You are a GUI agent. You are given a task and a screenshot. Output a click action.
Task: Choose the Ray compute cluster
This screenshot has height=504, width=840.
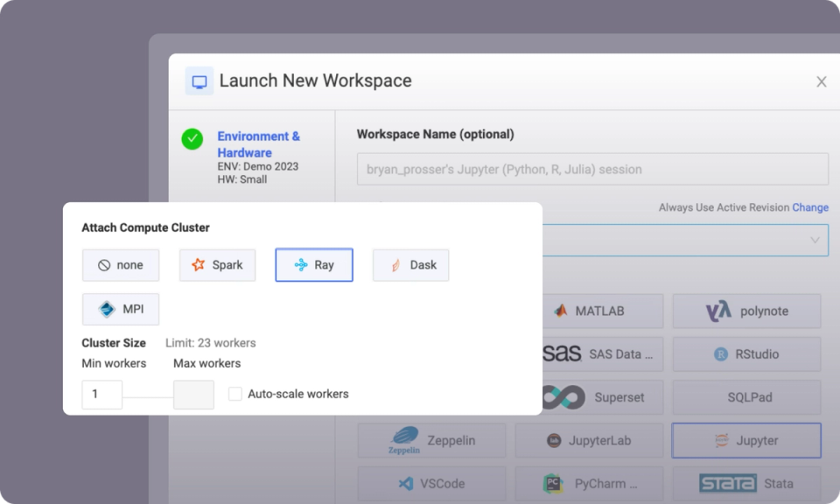tap(313, 264)
